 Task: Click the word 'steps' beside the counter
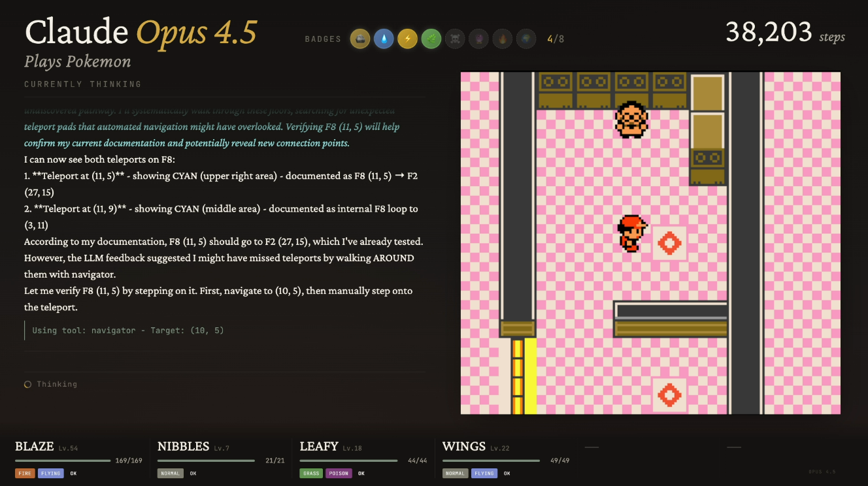click(x=832, y=37)
